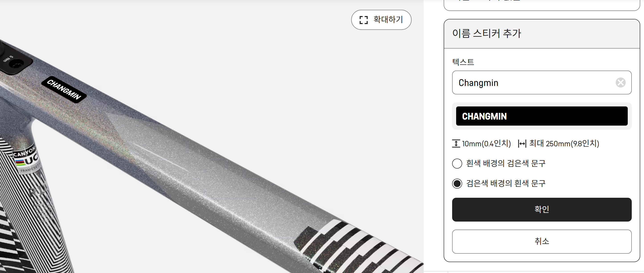Click the 이름 스티커 추가 panel header

click(542, 34)
